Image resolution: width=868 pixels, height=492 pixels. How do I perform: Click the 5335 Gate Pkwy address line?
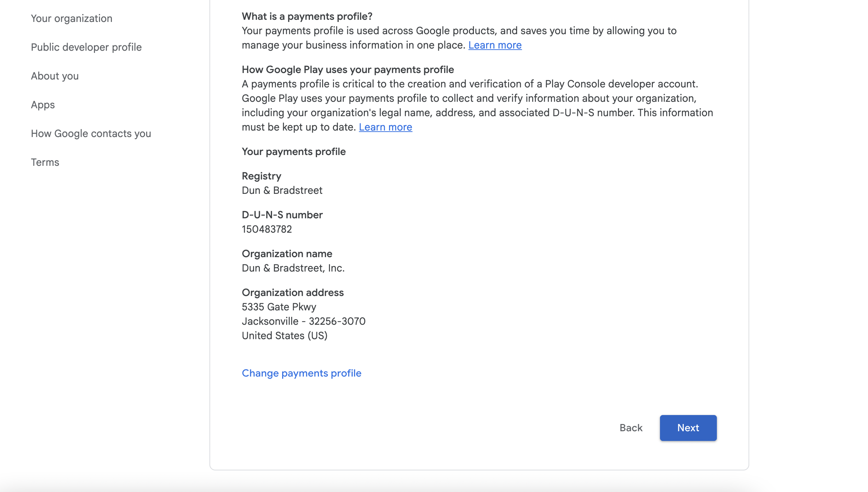point(279,307)
